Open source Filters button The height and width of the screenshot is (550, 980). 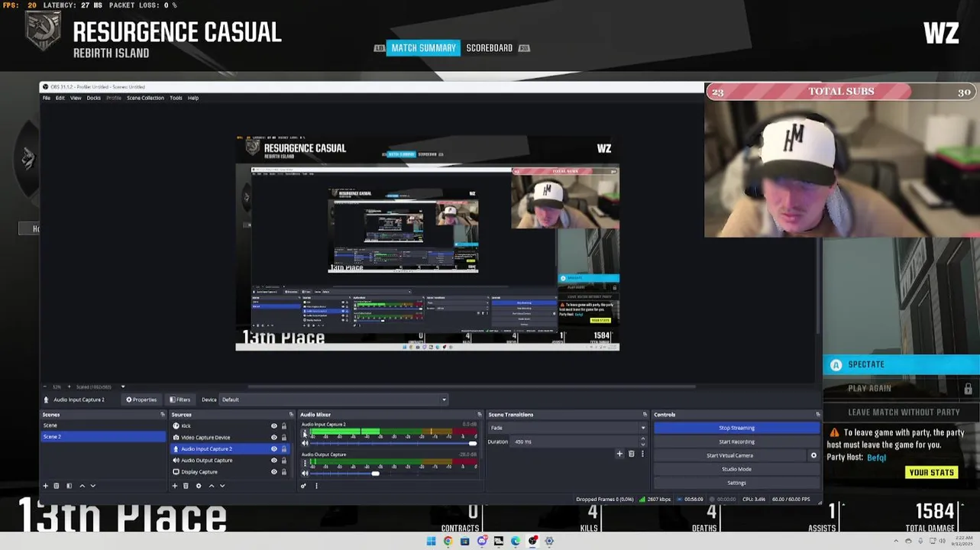pyautogui.click(x=180, y=400)
